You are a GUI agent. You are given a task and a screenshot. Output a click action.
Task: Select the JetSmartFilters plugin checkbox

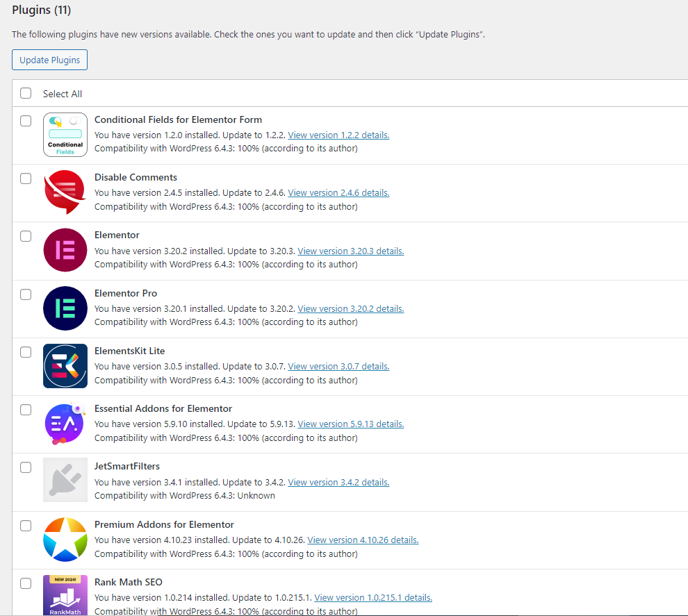click(x=26, y=467)
